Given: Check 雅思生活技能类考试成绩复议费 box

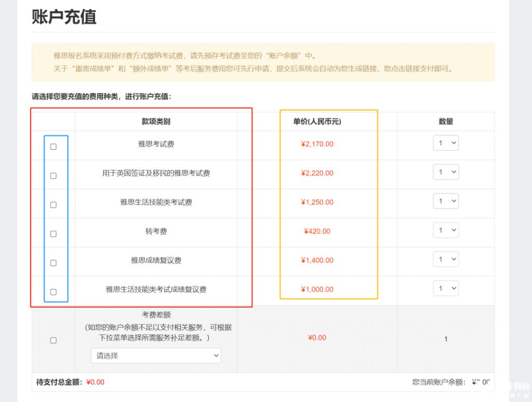Looking at the screenshot, I should pyautogui.click(x=54, y=292).
